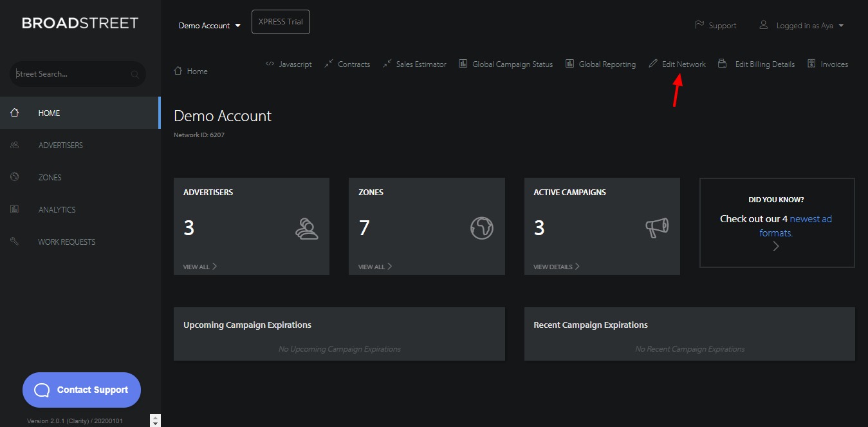Open Advertisers via the people icon
This screenshot has height=427, width=868.
tap(15, 145)
